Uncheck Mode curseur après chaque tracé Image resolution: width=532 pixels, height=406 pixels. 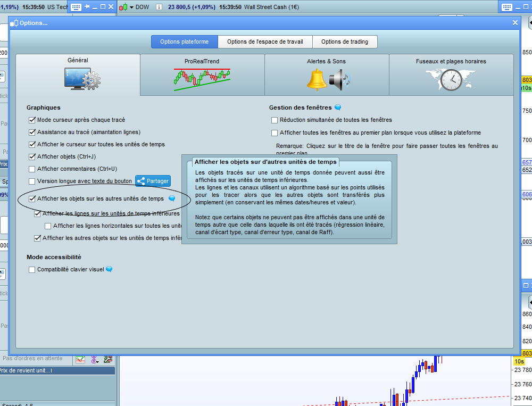32,120
